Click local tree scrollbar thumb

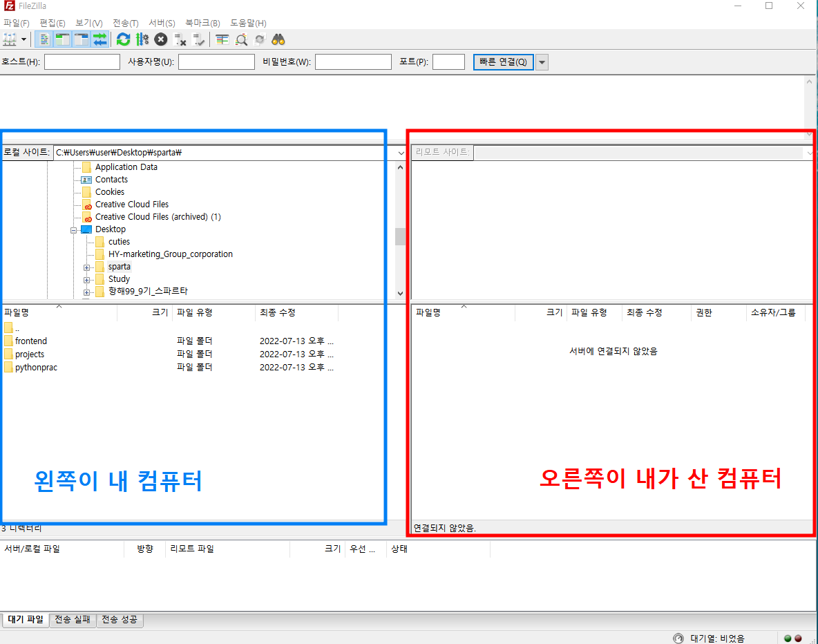point(400,236)
